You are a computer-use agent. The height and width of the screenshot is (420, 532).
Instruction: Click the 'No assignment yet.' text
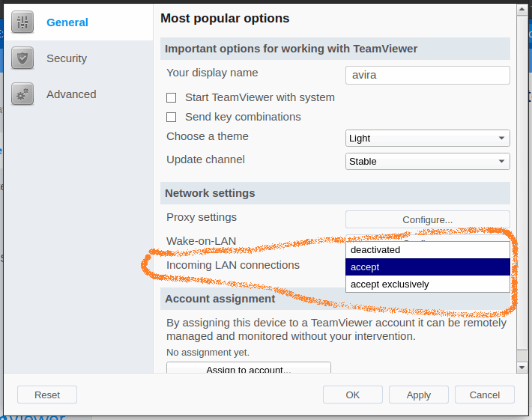208,353
